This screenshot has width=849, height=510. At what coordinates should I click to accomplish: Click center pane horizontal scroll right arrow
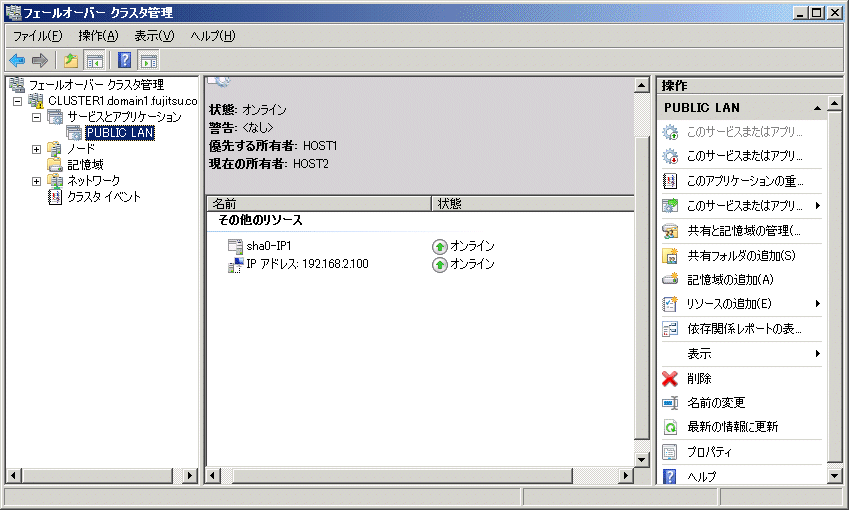coord(626,476)
